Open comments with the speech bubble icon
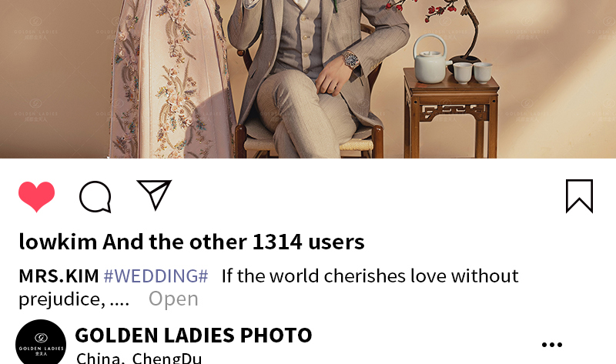Image resolution: width=616 pixels, height=364 pixels. click(x=95, y=197)
